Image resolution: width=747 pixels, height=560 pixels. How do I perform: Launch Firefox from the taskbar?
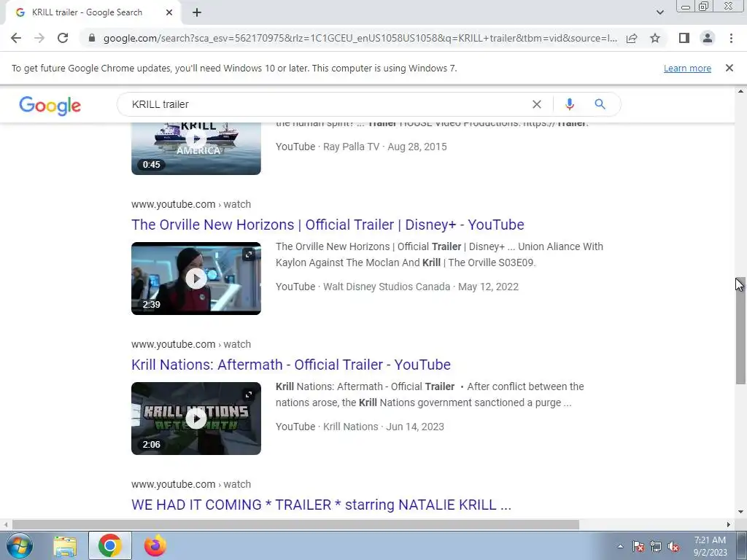155,545
